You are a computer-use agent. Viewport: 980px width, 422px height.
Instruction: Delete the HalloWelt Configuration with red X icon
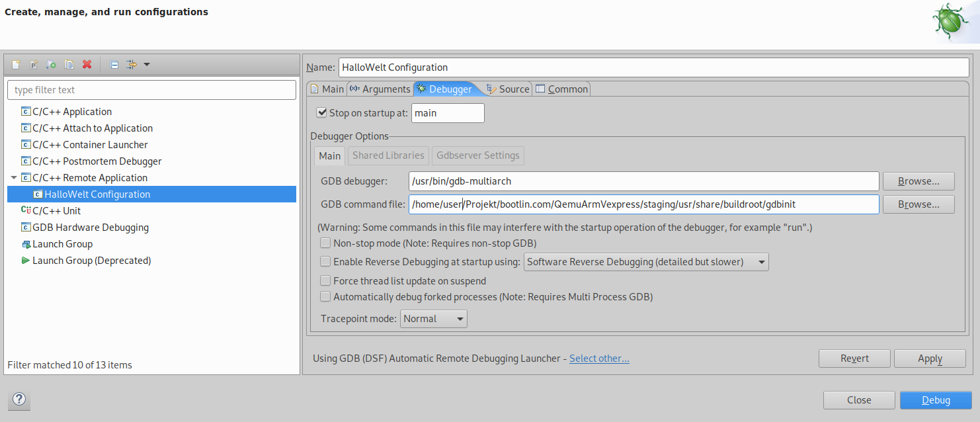[x=87, y=64]
